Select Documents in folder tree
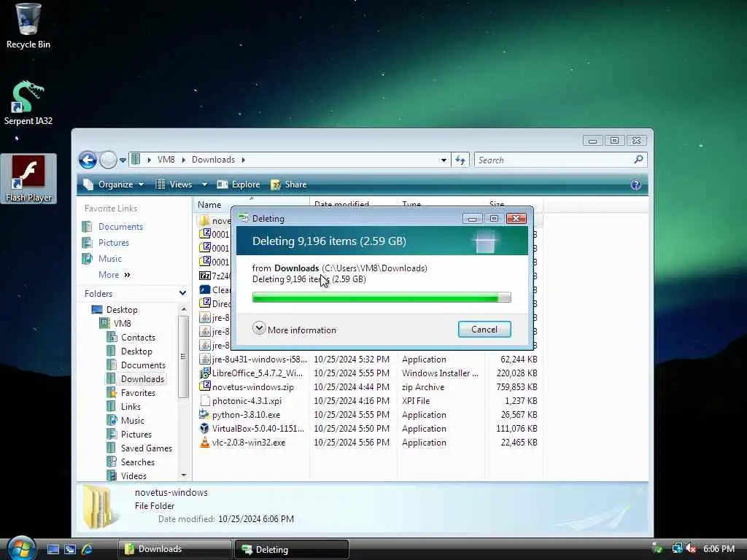The width and height of the screenshot is (747, 560). coord(136,365)
